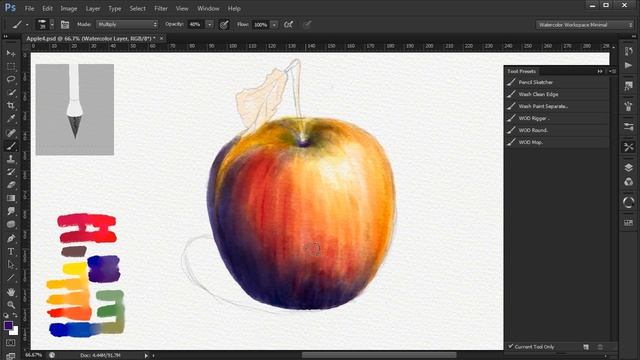Select the Pen tool
The width and height of the screenshot is (640, 360).
click(11, 238)
